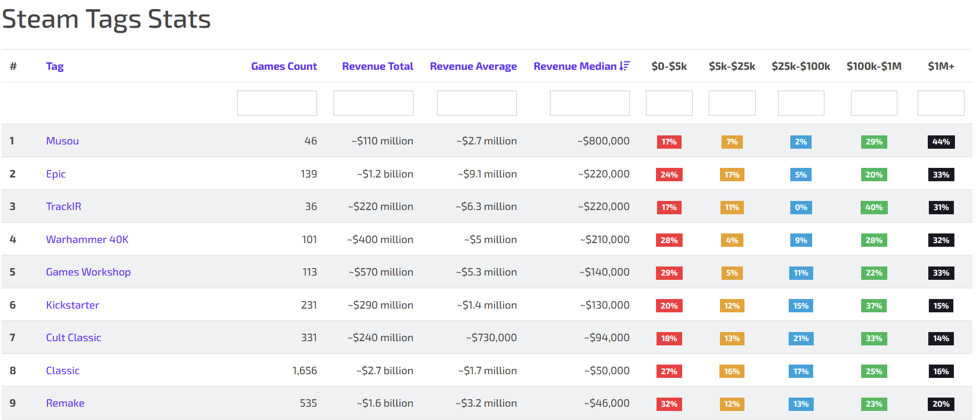Focus the Games Count filter field
Viewport: 980px width, 420px height.
point(277,103)
